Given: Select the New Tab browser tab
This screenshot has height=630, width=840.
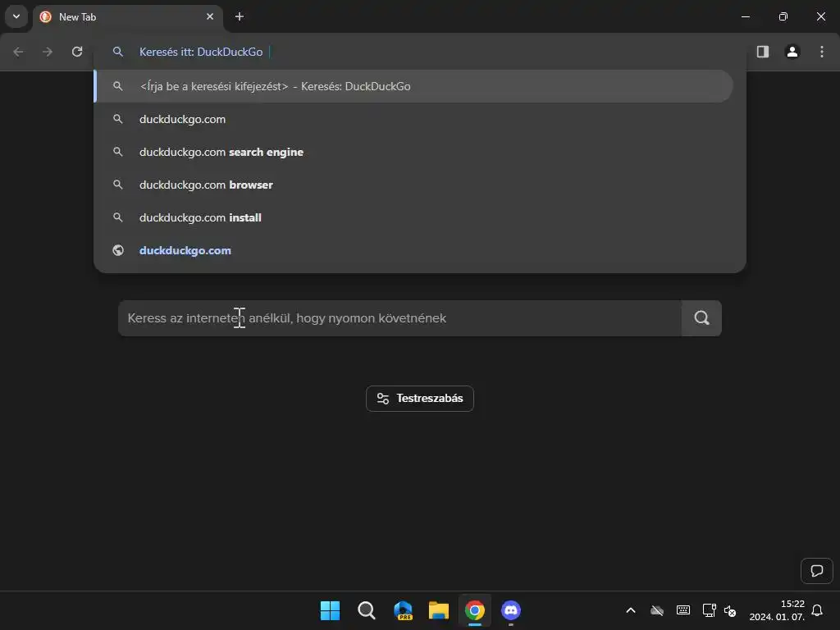Looking at the screenshot, I should 127,17.
